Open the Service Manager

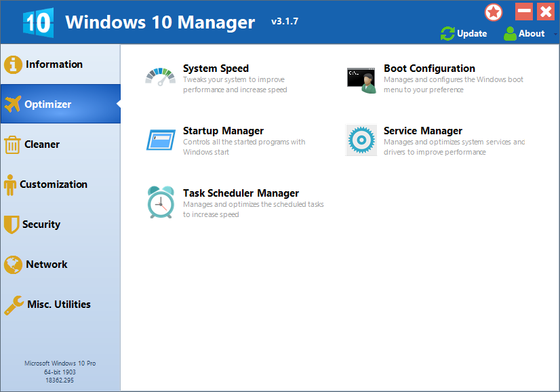pos(422,131)
